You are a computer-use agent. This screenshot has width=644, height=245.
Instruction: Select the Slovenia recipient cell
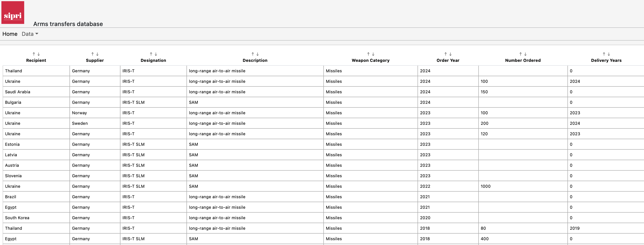(36, 176)
